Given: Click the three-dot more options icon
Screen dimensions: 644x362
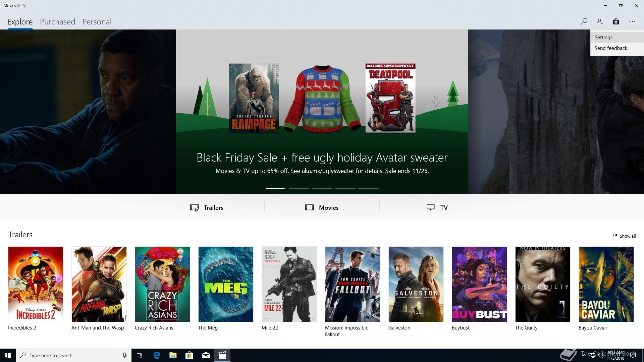Looking at the screenshot, I should point(632,21).
